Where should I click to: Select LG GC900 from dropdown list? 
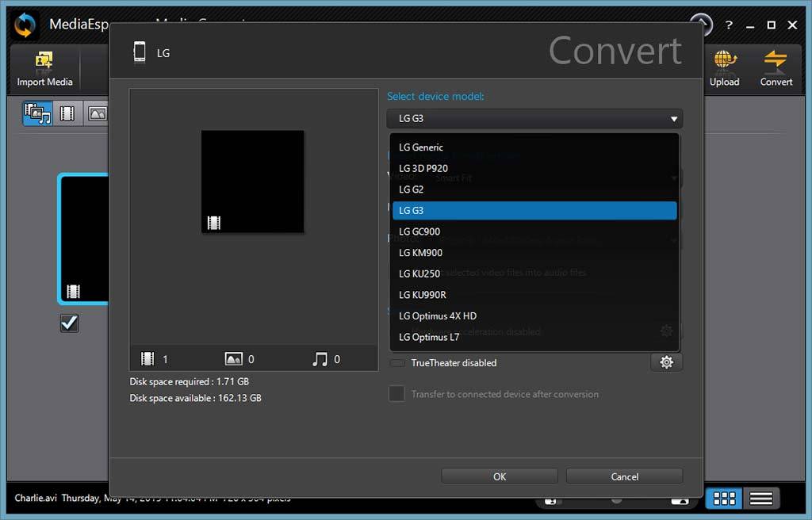coord(534,231)
